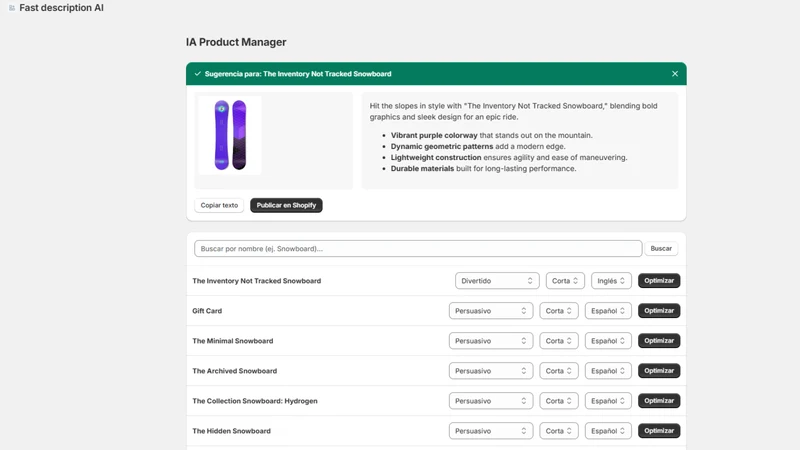Open Español dropdown for Collection Snowboard: Hydrogen
The image size is (800, 450).
click(608, 401)
